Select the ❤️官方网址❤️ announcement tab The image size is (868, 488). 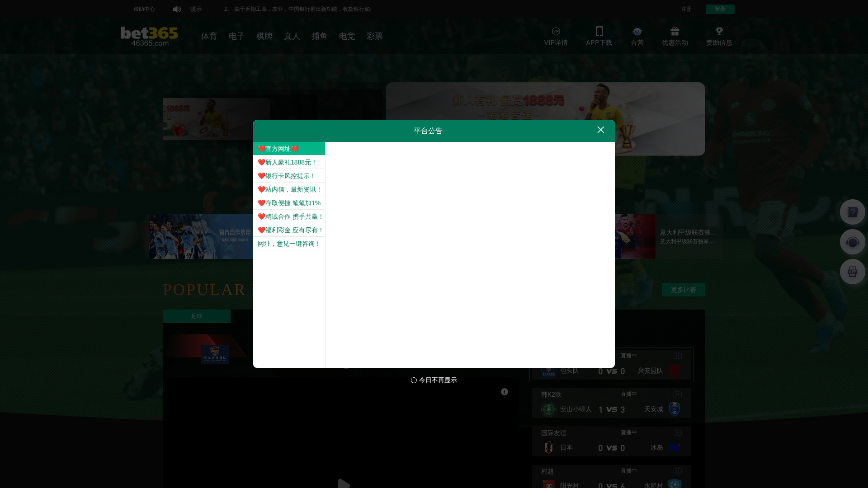point(289,149)
